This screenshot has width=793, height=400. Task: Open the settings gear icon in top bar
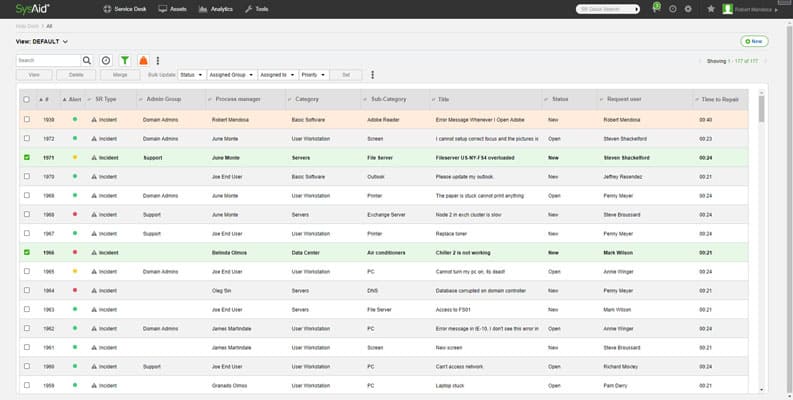coord(688,9)
